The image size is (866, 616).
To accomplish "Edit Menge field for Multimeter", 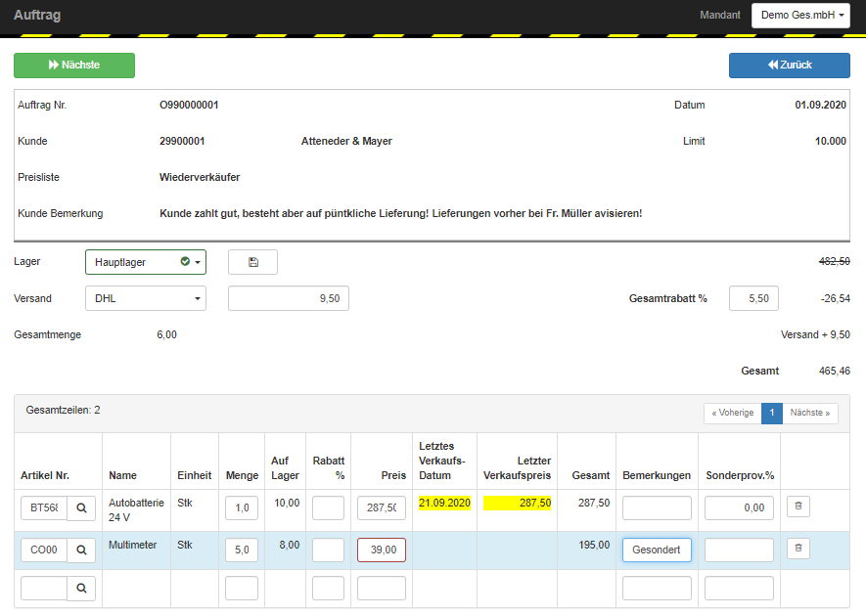I will pyautogui.click(x=242, y=550).
